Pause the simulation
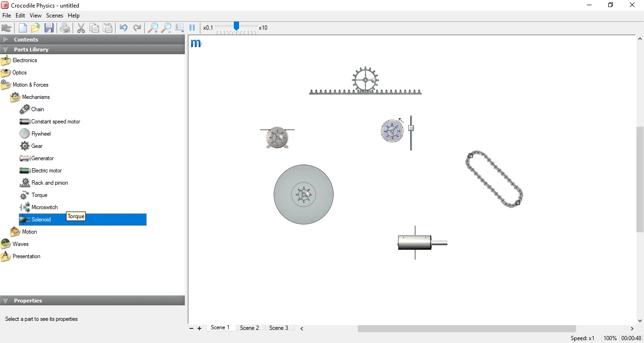The image size is (644, 343). [x=192, y=28]
